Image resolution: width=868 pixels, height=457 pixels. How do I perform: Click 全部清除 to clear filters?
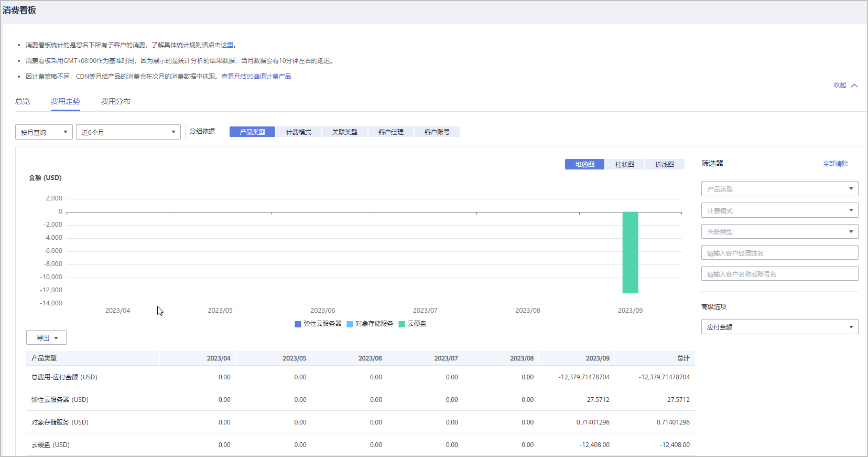[x=835, y=164]
